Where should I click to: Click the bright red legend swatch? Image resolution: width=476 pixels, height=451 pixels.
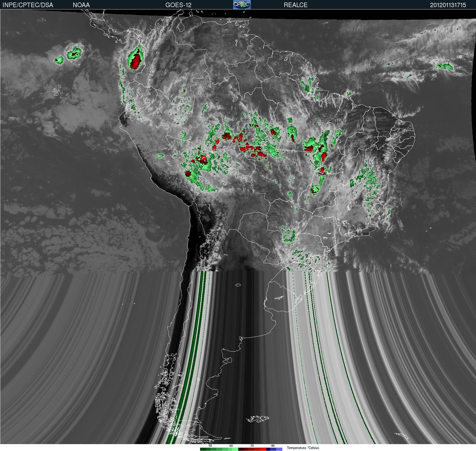point(263,449)
